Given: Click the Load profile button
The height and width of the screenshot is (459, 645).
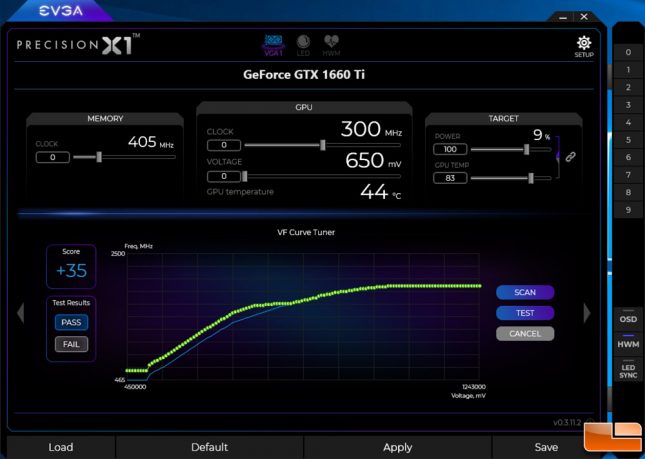Looking at the screenshot, I should click(61, 447).
